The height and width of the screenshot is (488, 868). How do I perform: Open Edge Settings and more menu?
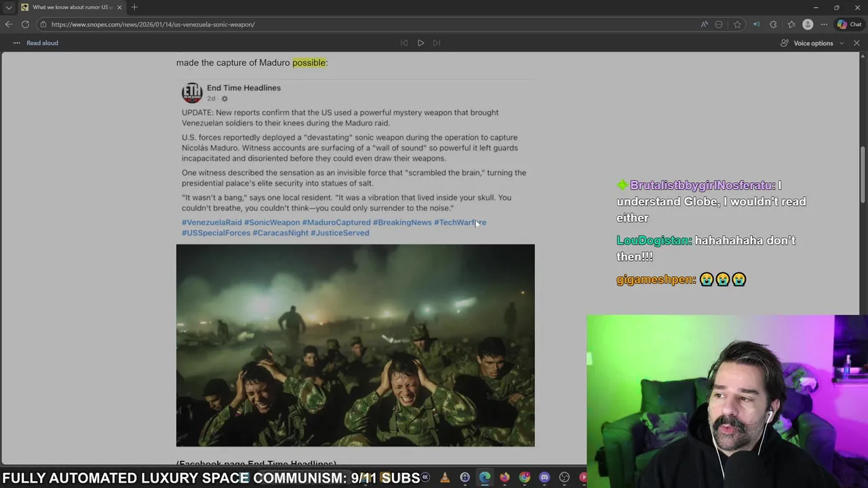click(824, 24)
